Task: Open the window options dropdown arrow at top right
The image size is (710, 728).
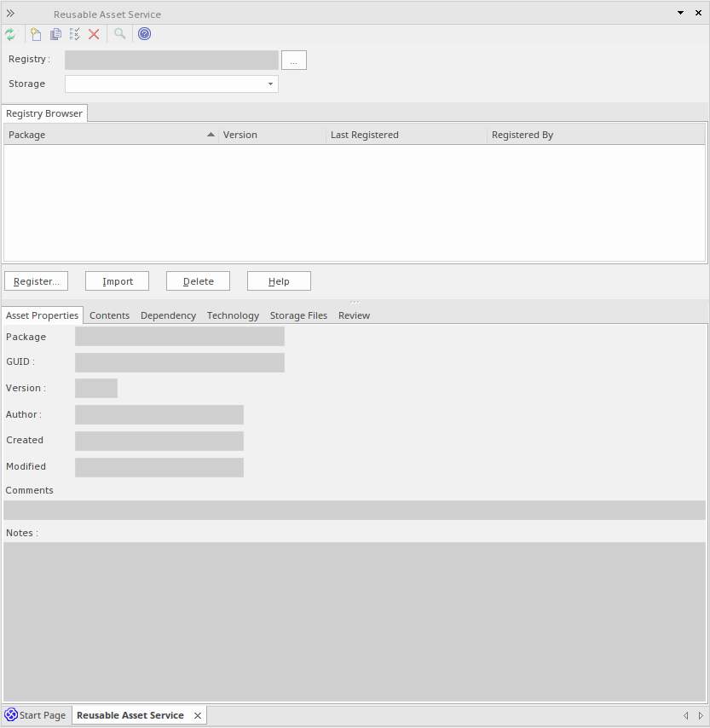Action: coord(680,14)
